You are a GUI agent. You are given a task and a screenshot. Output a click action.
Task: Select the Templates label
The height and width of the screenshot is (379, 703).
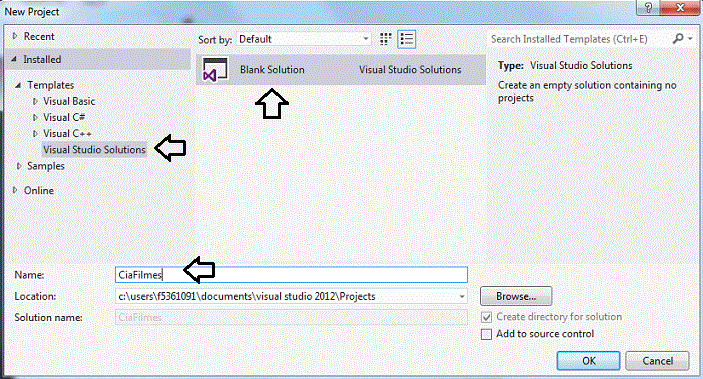pos(51,85)
